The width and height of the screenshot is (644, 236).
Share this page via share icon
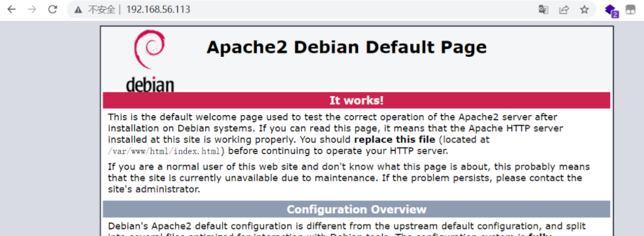[564, 9]
